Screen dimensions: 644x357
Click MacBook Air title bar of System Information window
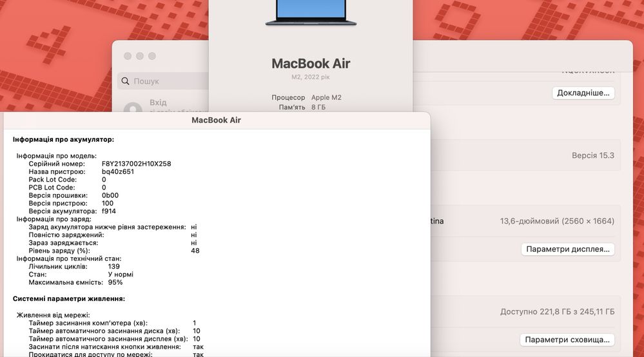click(216, 121)
